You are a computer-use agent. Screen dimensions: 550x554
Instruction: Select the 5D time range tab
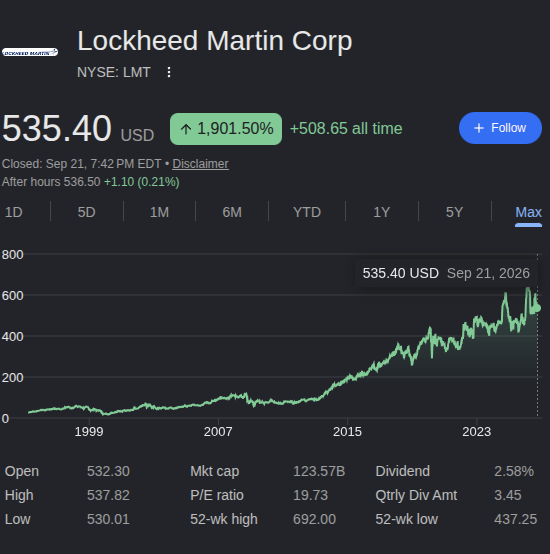[x=87, y=212]
